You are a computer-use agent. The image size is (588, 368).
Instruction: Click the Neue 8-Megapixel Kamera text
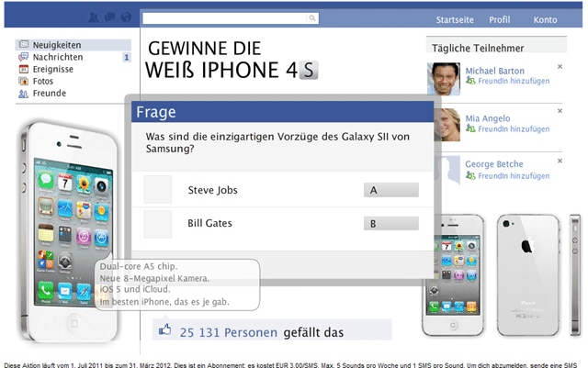[154, 278]
